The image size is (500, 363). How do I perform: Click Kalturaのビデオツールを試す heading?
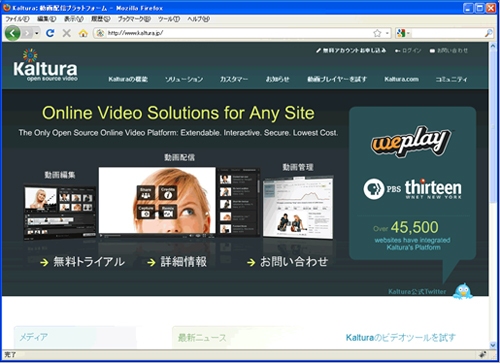401,338
